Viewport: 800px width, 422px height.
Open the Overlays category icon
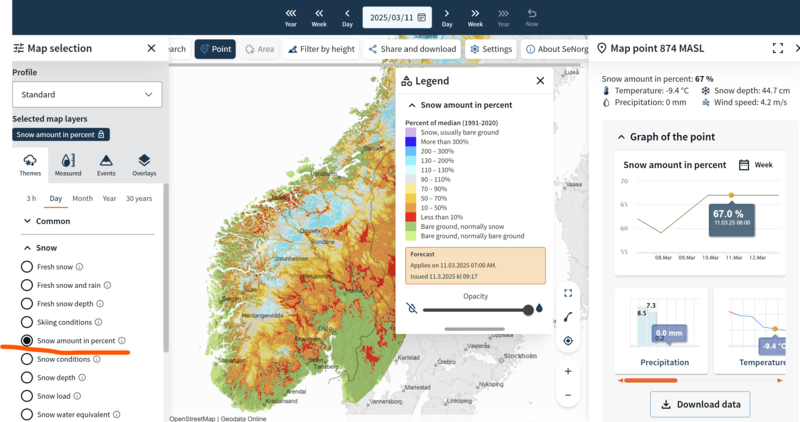point(144,165)
